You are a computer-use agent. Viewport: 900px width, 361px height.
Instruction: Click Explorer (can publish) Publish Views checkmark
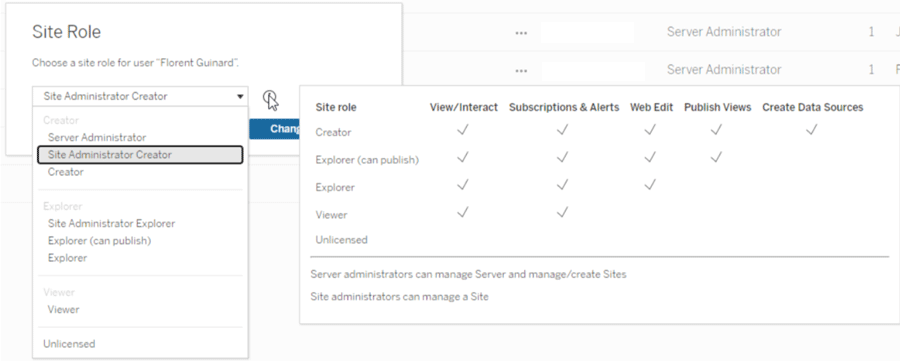716,157
